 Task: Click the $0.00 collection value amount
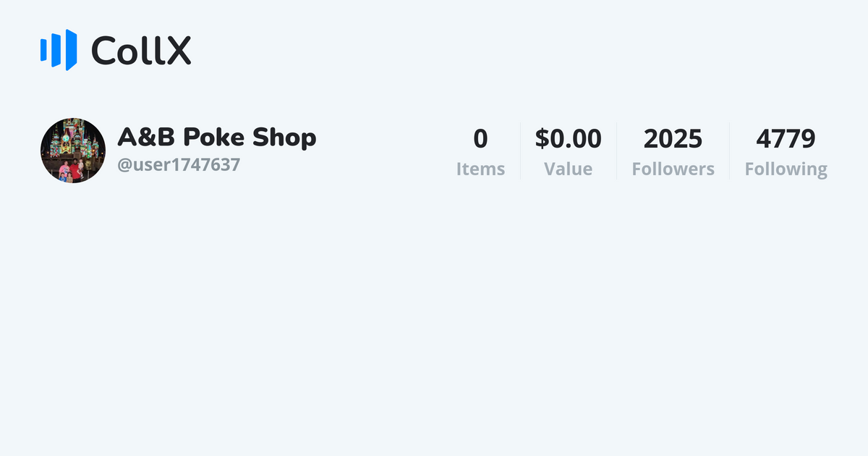(568, 138)
